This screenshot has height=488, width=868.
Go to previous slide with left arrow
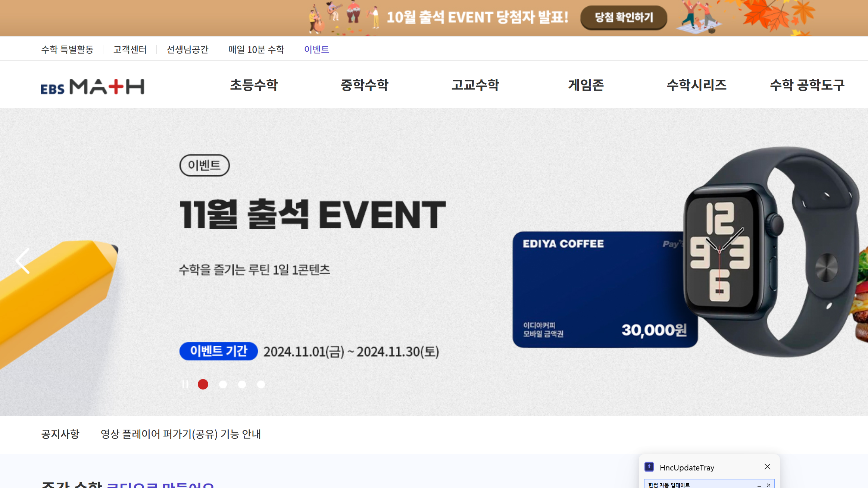click(23, 261)
